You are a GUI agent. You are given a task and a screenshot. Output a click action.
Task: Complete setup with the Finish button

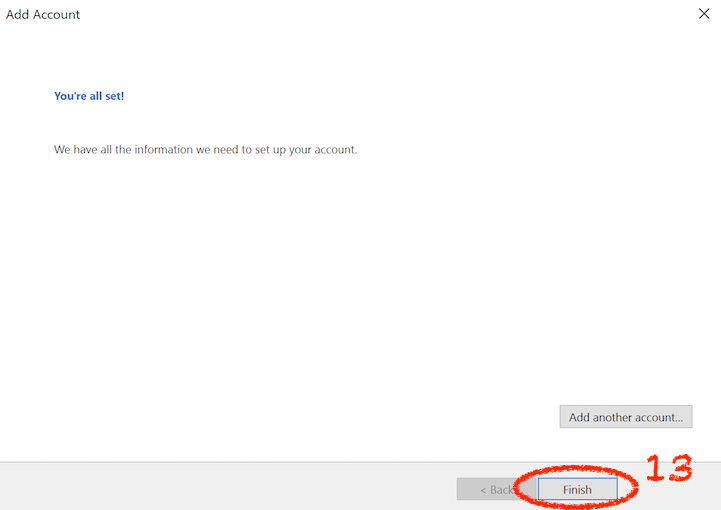click(576, 489)
